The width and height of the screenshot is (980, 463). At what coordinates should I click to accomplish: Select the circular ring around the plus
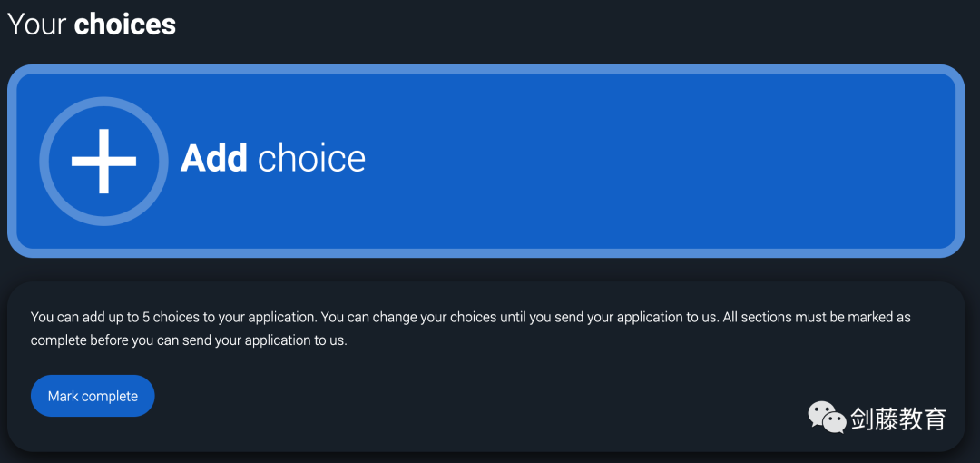(x=103, y=161)
